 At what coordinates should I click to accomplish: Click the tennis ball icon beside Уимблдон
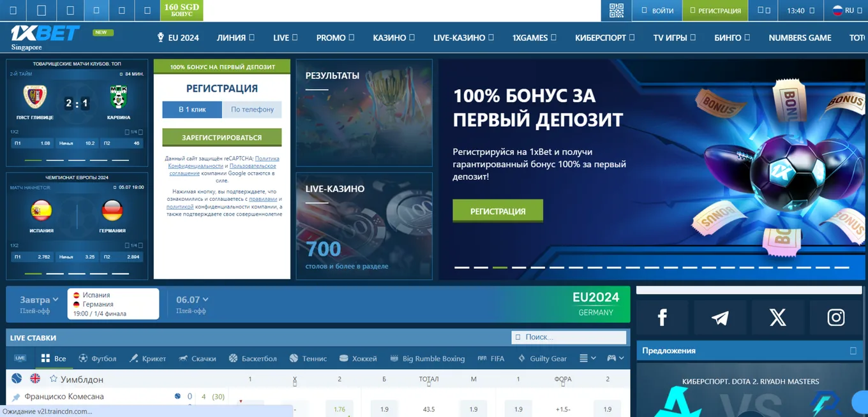coord(17,378)
